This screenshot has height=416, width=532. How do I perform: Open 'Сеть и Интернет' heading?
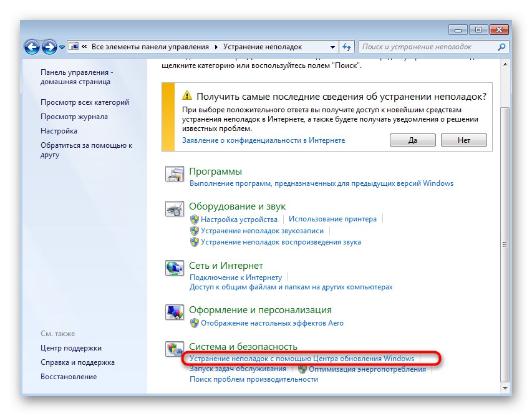pyautogui.click(x=226, y=265)
